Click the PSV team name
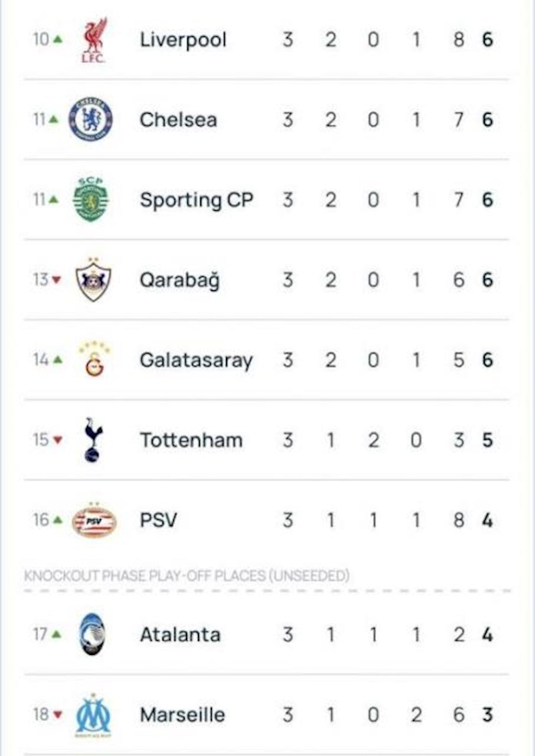Screen dimensions: 535x756 coord(158,521)
